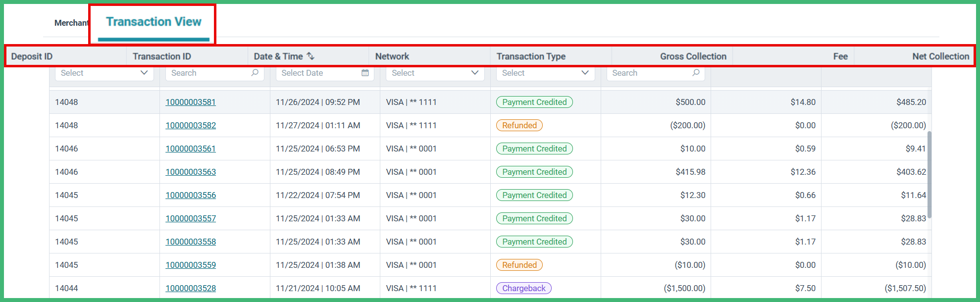Switch to the Merchant tab
Screen dimensions: 980x302
click(x=71, y=23)
